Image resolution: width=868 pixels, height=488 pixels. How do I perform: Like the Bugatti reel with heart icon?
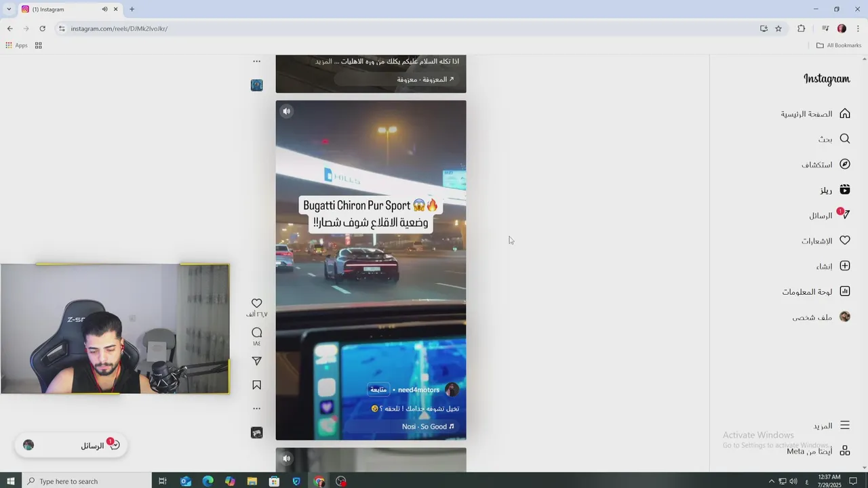click(x=256, y=303)
